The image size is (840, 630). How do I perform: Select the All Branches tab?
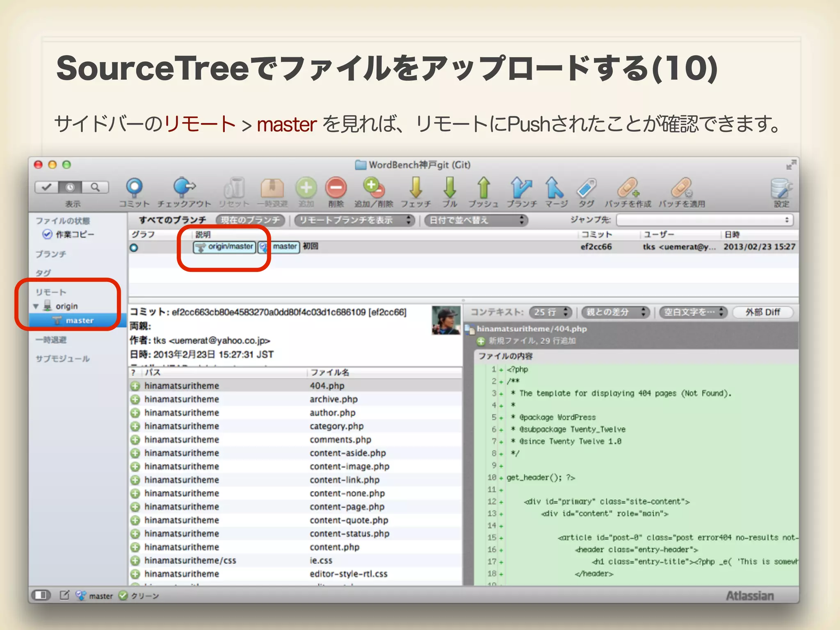(x=173, y=220)
